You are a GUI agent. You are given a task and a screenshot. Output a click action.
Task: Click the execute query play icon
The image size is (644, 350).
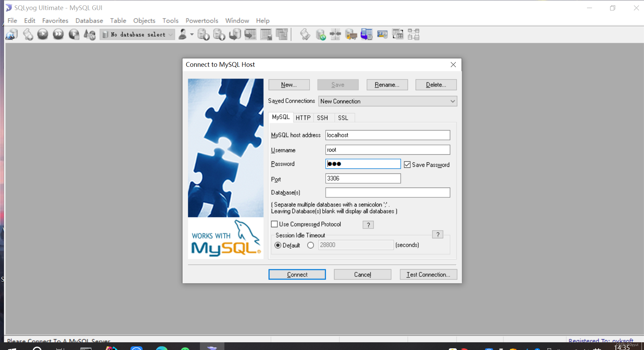click(x=43, y=34)
